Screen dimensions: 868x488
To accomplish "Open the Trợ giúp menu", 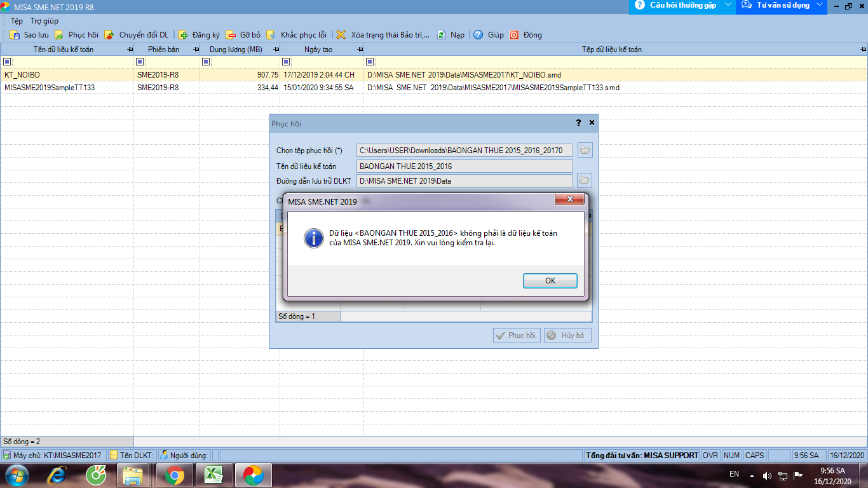I will (44, 21).
